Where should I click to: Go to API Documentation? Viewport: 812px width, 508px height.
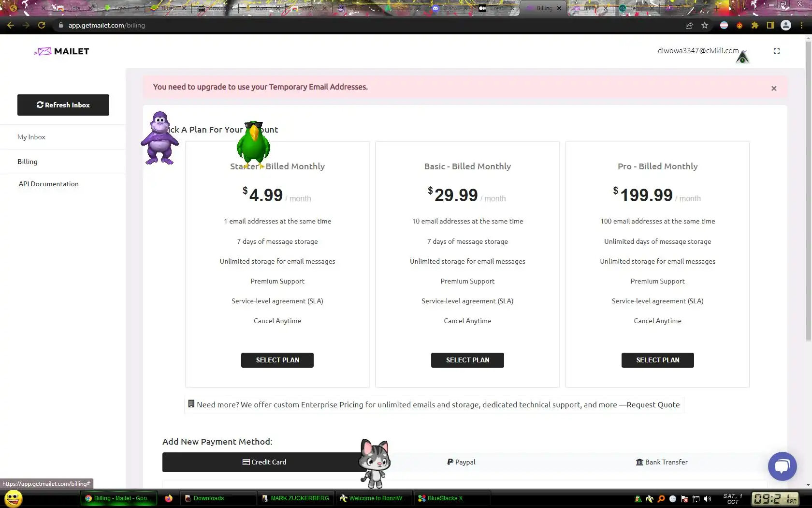[x=49, y=184]
